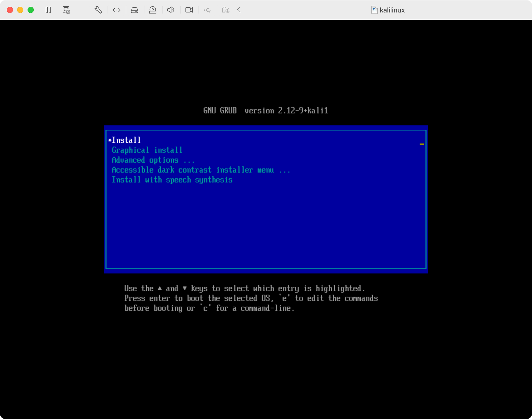532x419 pixels.
Task: Click the resize guest display icon
Action: (116, 10)
